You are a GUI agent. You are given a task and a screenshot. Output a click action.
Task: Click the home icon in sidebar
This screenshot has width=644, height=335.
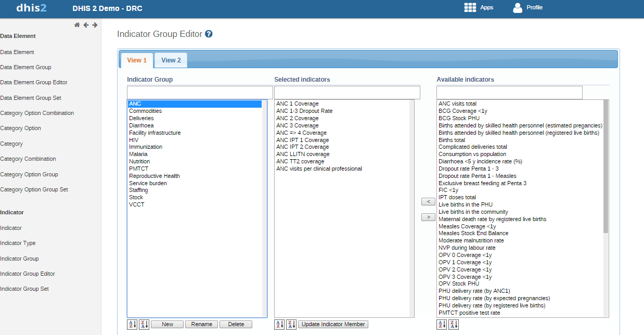(77, 25)
